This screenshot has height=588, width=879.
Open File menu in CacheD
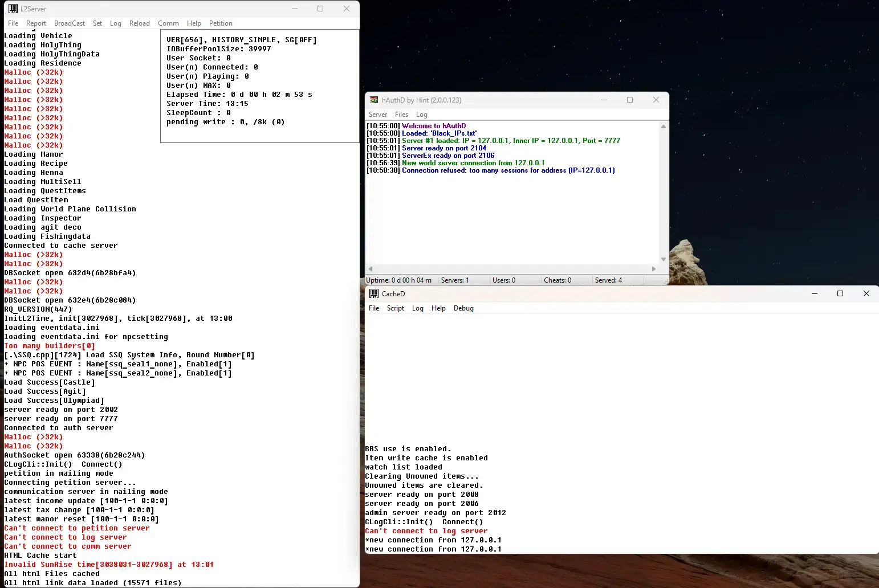pos(374,308)
